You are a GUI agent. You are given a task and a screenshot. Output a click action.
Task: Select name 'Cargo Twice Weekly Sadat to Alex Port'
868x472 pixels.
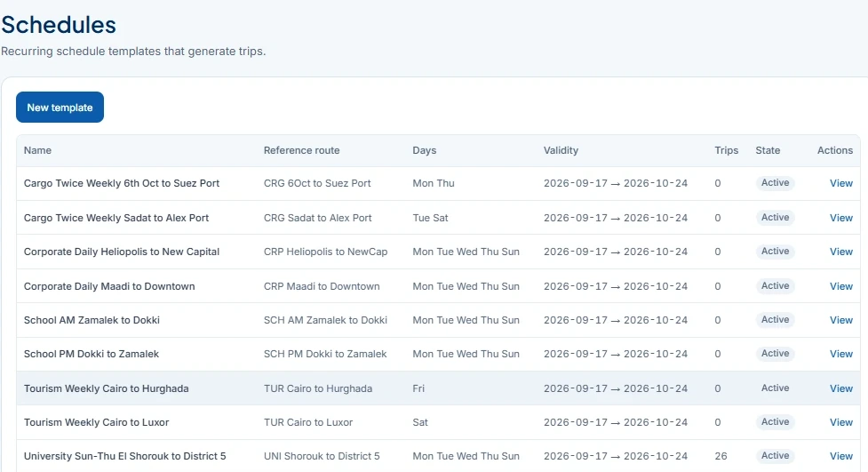[116, 218]
